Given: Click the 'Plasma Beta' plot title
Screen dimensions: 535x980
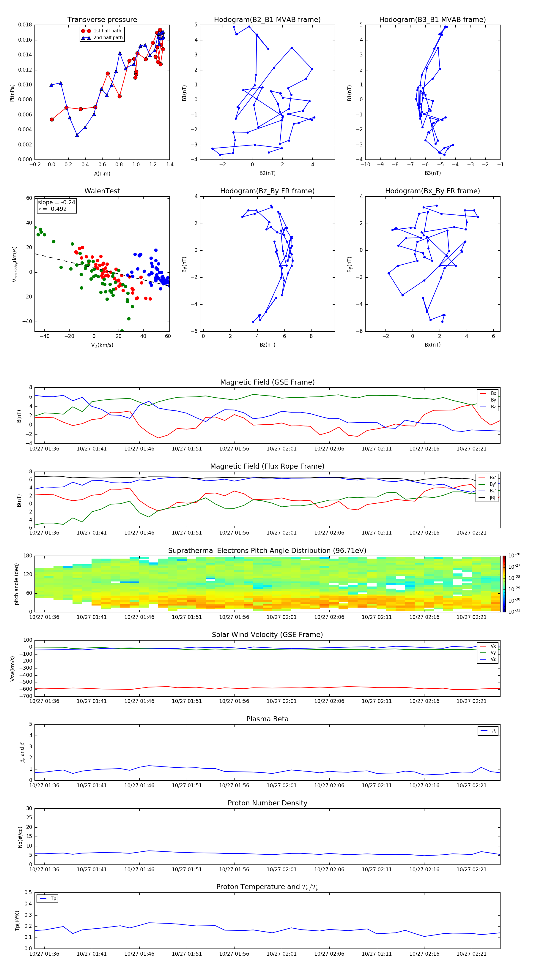Looking at the screenshot, I should 267,719.
